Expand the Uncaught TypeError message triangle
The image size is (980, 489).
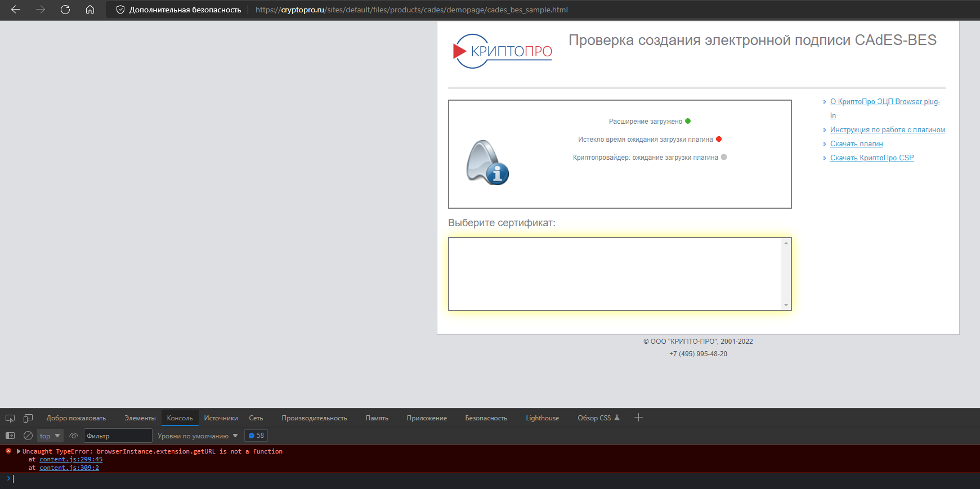point(19,451)
